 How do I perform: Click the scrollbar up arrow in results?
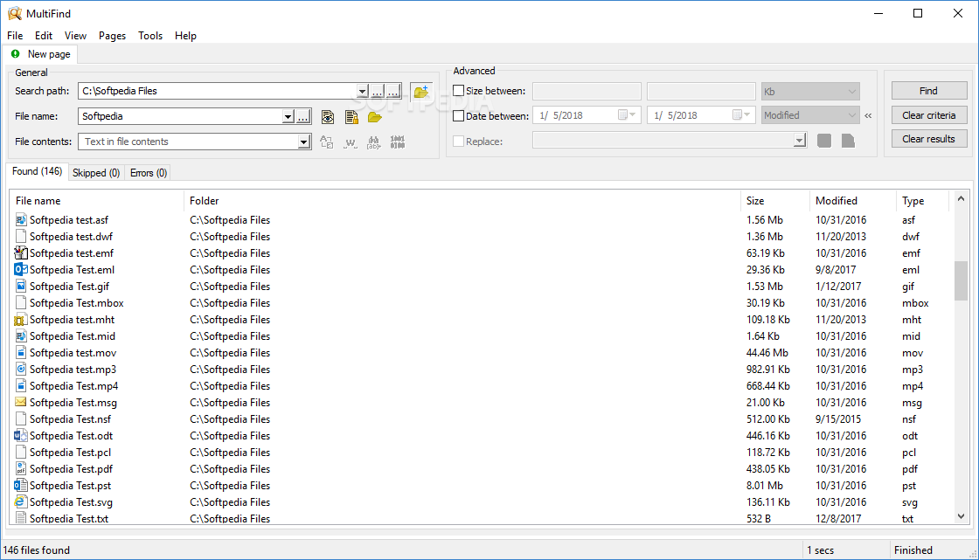coord(961,198)
